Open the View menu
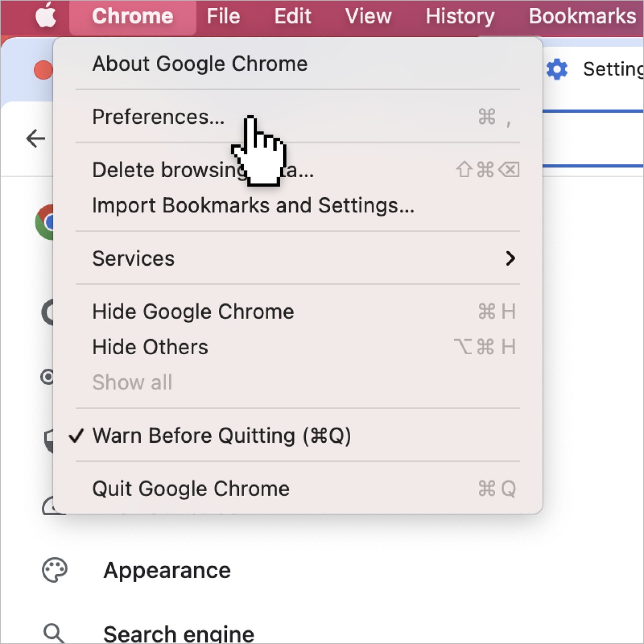 tap(368, 16)
